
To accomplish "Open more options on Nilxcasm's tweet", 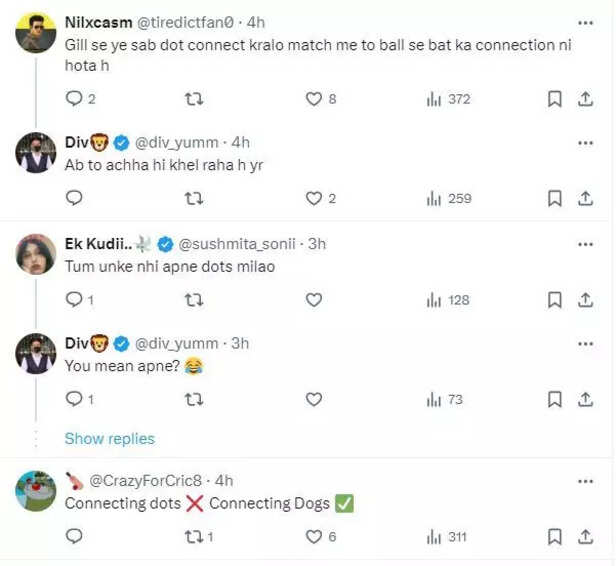I will pyautogui.click(x=585, y=22).
